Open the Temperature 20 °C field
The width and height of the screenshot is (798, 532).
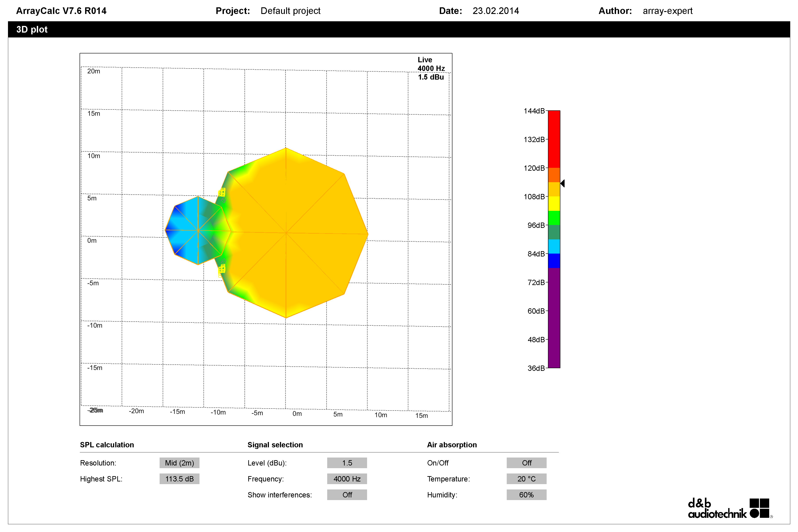pos(526,479)
